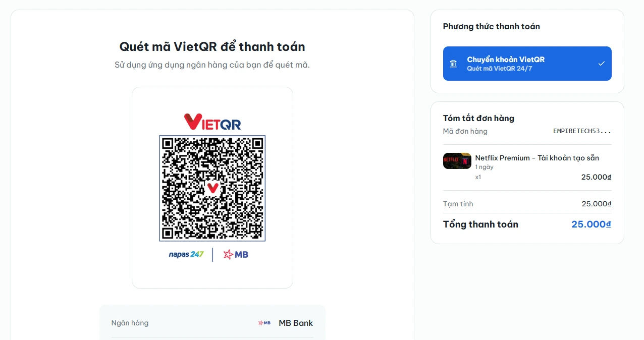Viewport: 644px width, 340px height.
Task: Click the checkmark on Chuyển khoản VietQR
Action: [x=601, y=64]
